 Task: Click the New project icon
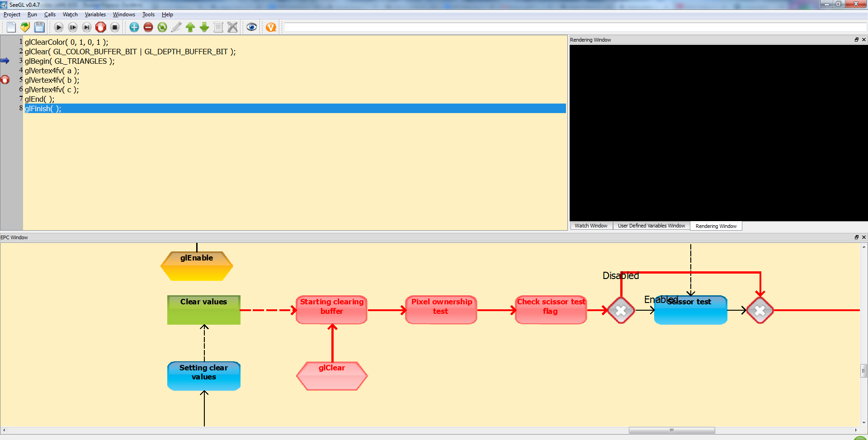pyautogui.click(x=11, y=27)
